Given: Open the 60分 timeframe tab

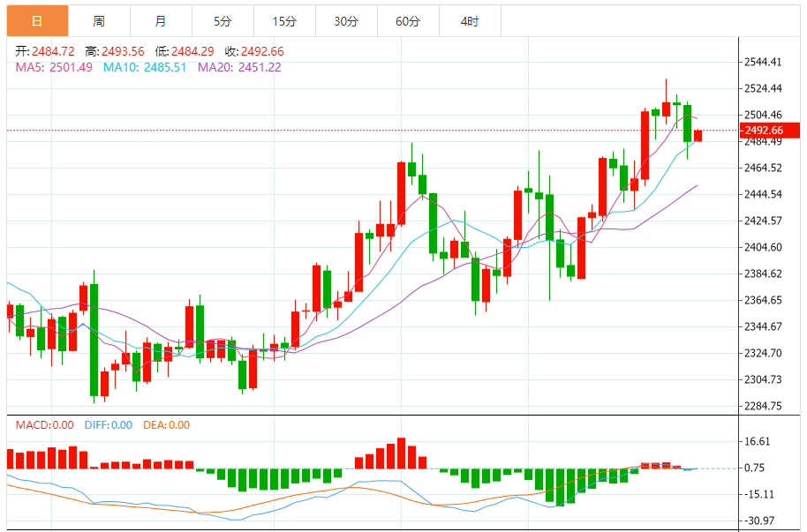Looking at the screenshot, I should click(408, 21).
